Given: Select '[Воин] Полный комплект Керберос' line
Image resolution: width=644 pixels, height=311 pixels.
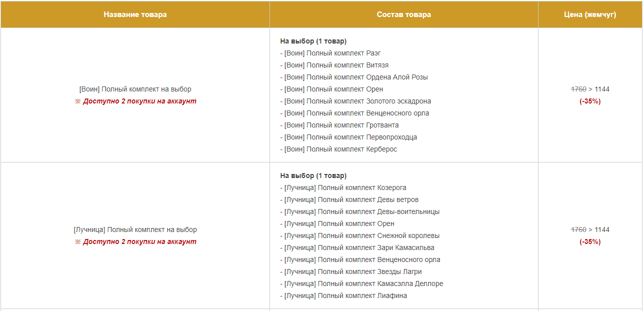Looking at the screenshot, I should (x=338, y=149).
